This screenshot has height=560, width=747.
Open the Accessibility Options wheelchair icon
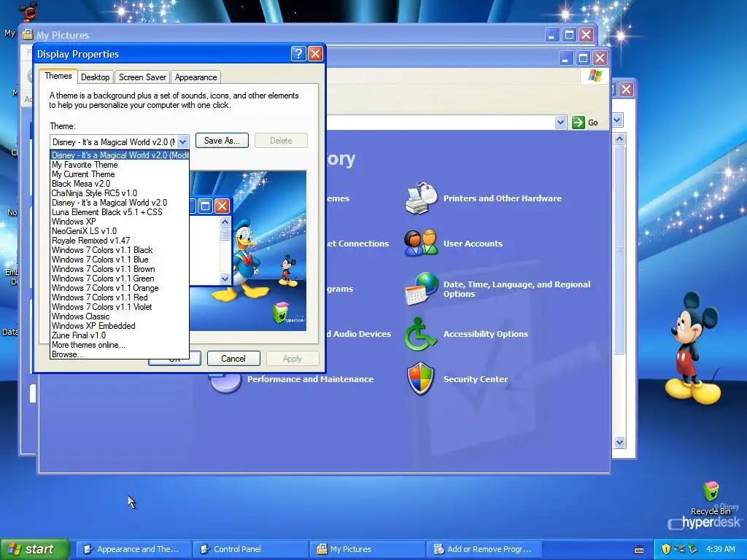420,334
